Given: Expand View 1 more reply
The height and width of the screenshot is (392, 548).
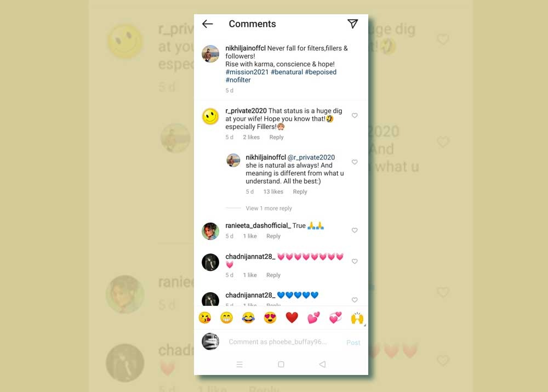Looking at the screenshot, I should point(269,208).
